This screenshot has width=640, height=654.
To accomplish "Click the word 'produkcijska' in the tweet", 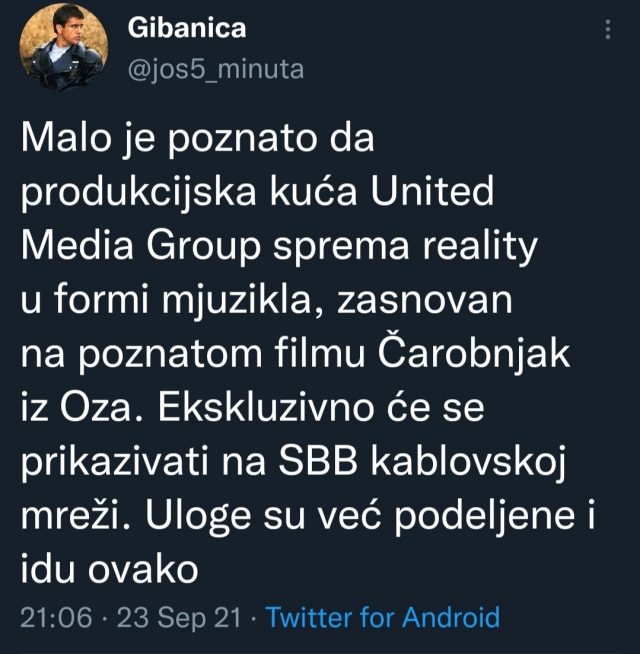I will click(x=138, y=192).
